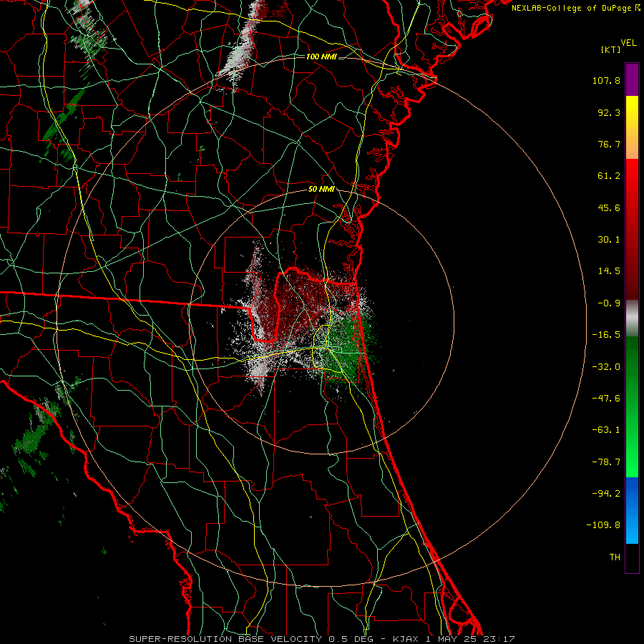Click the 14.5 velocity scale value

609,271
